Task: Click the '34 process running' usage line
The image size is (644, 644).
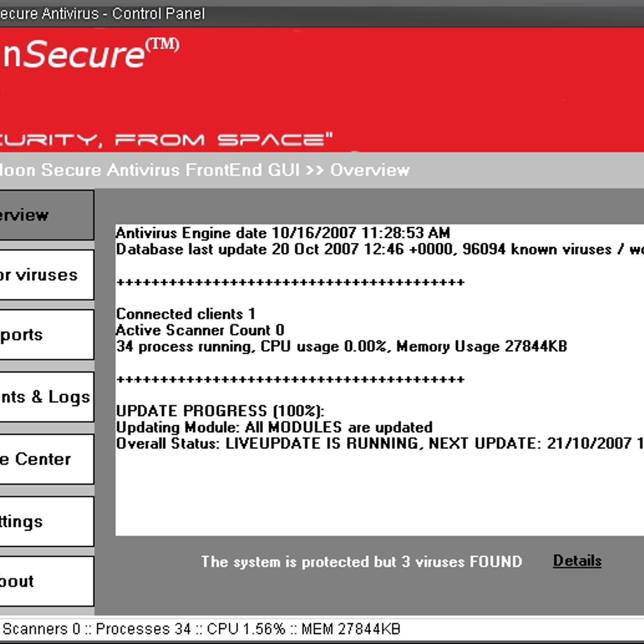Action: tap(341, 347)
